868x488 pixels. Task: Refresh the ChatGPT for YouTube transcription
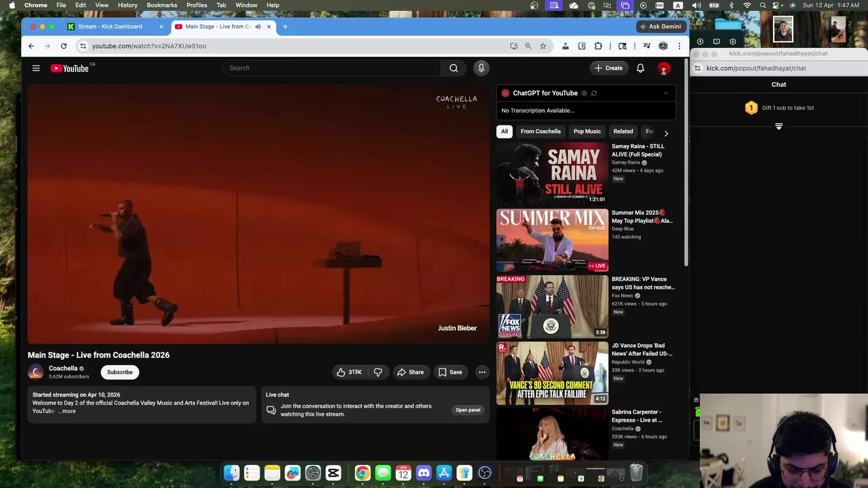click(594, 93)
